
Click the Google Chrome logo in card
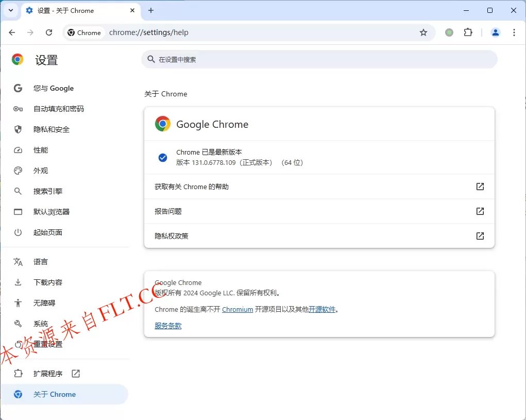tap(163, 124)
